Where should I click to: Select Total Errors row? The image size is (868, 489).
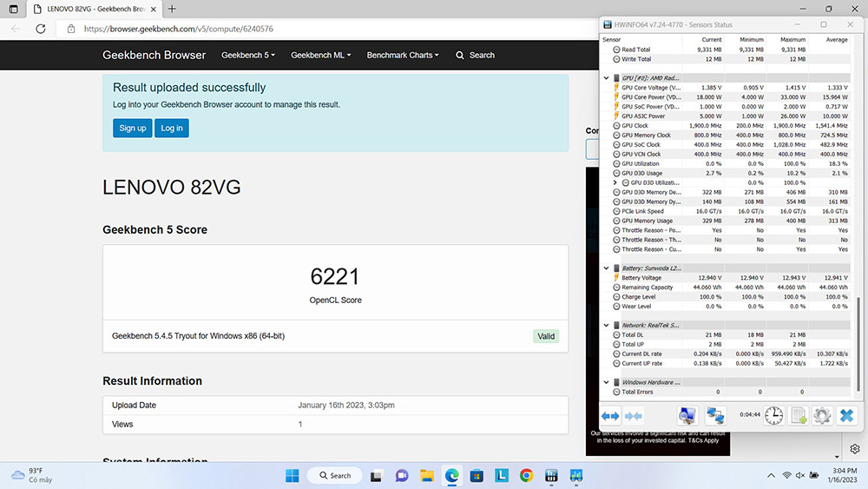click(x=725, y=392)
